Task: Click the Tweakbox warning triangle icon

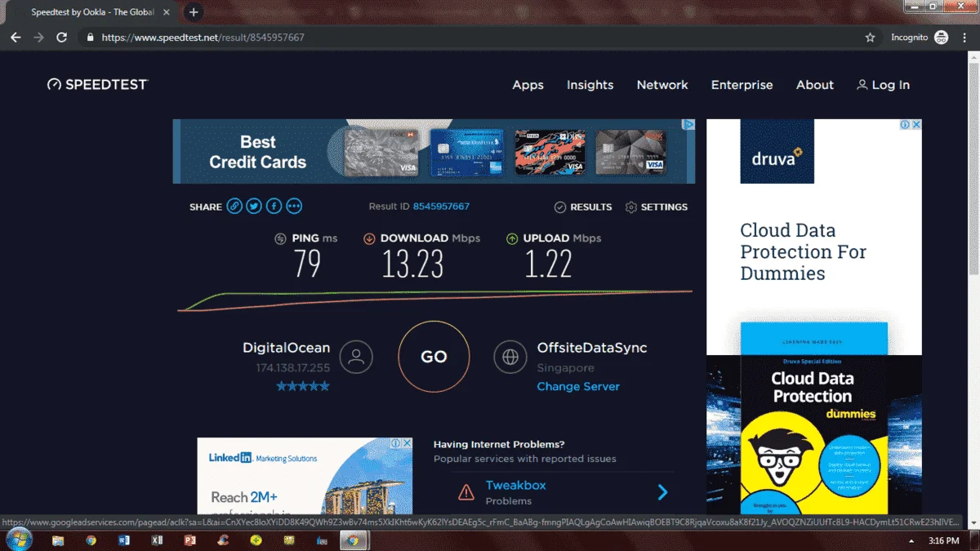Action: [x=465, y=492]
